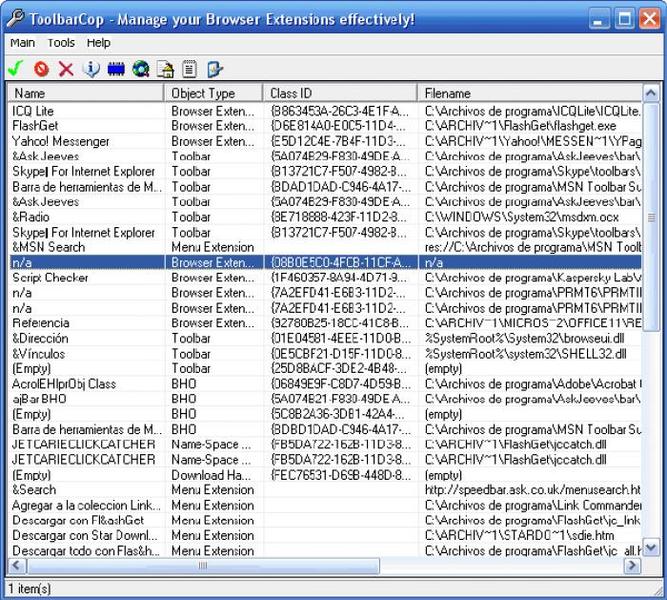Open the Help menu
The height and width of the screenshot is (600, 667).
(x=98, y=43)
